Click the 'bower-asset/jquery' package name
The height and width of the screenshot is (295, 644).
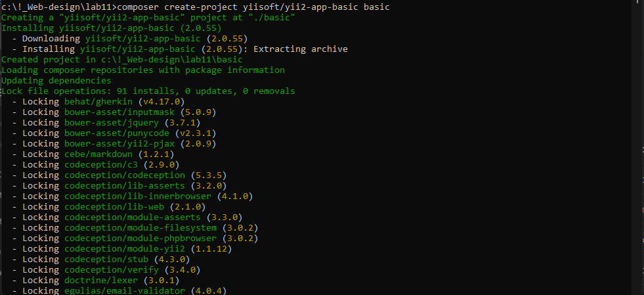click(112, 122)
